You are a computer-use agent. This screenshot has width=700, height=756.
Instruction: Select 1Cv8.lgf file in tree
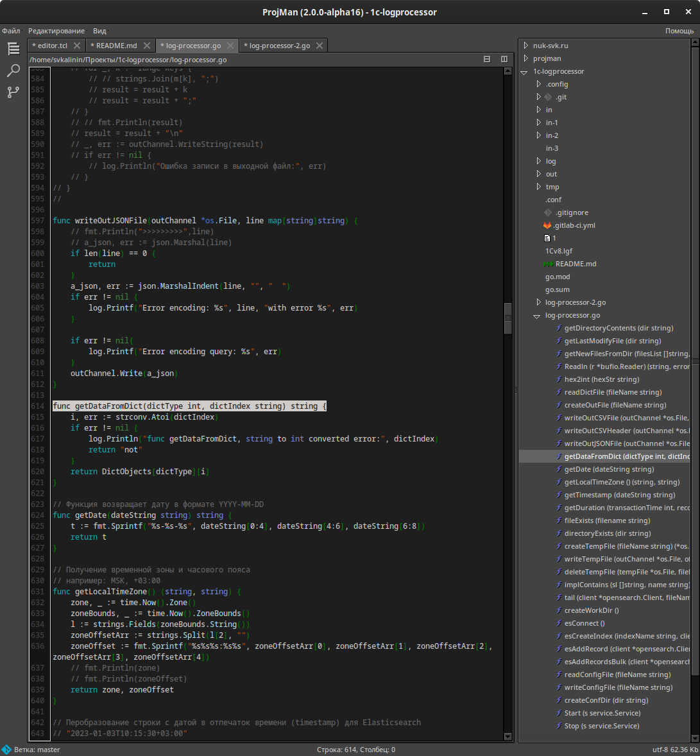click(559, 251)
